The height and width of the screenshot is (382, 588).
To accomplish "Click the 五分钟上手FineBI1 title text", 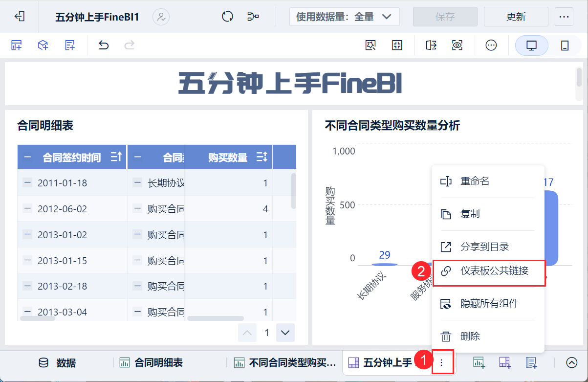I will 97,17.
